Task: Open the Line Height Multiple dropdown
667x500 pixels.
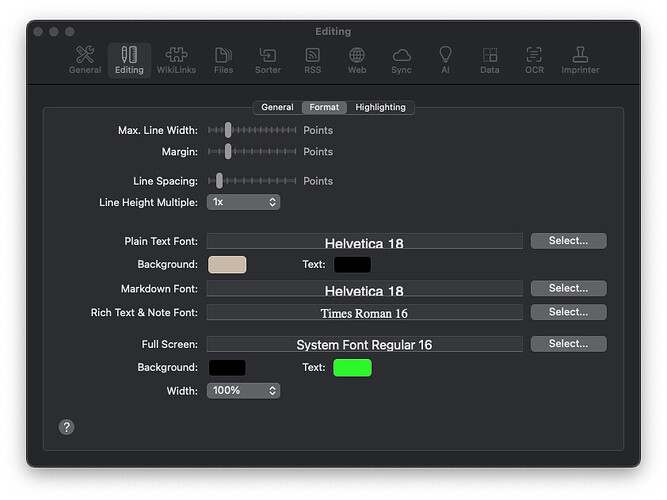Action: [x=243, y=202]
